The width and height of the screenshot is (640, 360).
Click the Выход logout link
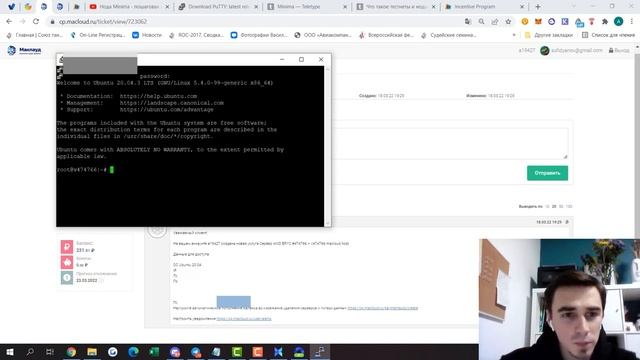[619, 50]
